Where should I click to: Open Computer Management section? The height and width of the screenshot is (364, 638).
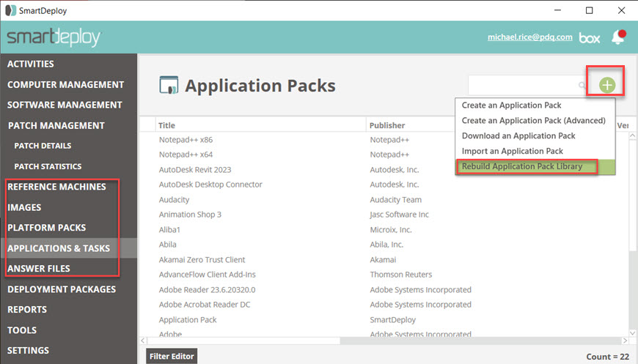pos(65,84)
